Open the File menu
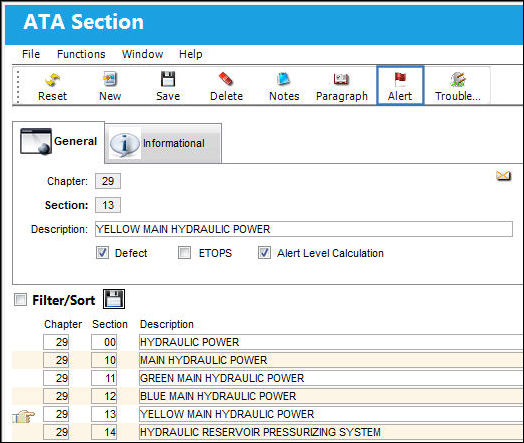This screenshot has height=443, width=524. [31, 54]
